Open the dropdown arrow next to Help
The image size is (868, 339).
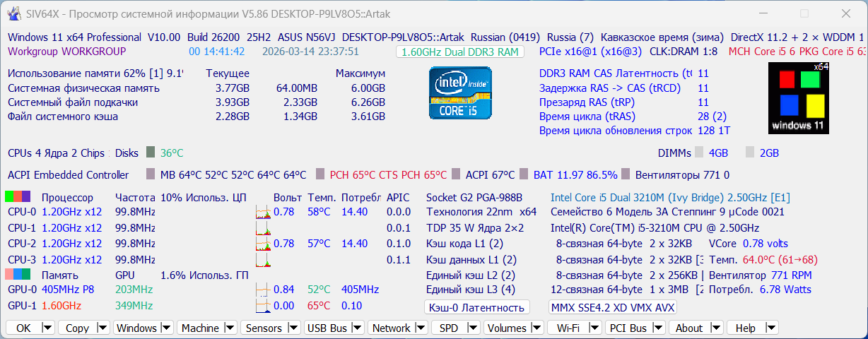point(771,327)
